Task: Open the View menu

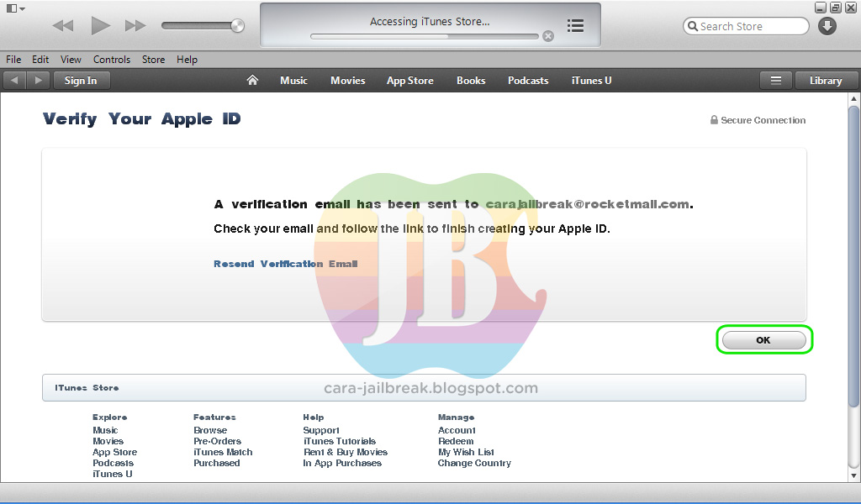Action: (x=71, y=60)
